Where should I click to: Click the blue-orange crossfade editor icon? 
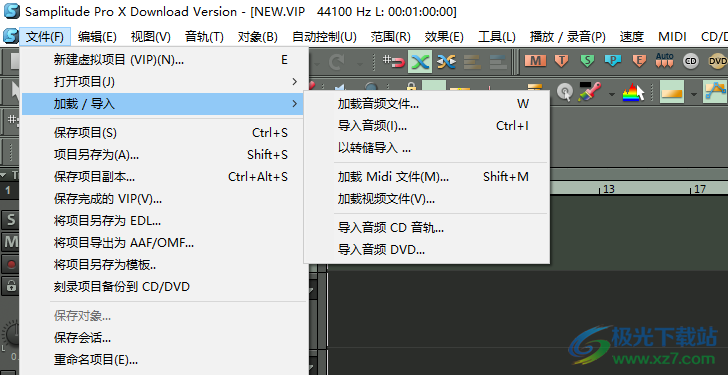tap(446, 61)
